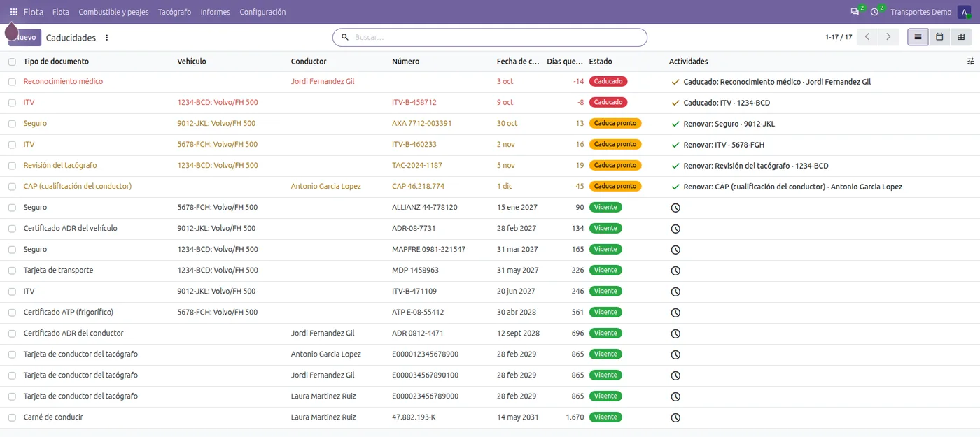The image size is (980, 437).
Task: Open the Configuración menu
Action: tap(262, 12)
